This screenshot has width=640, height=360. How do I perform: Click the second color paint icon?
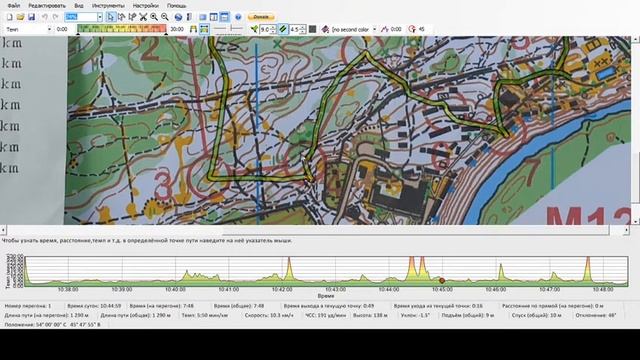point(325,29)
